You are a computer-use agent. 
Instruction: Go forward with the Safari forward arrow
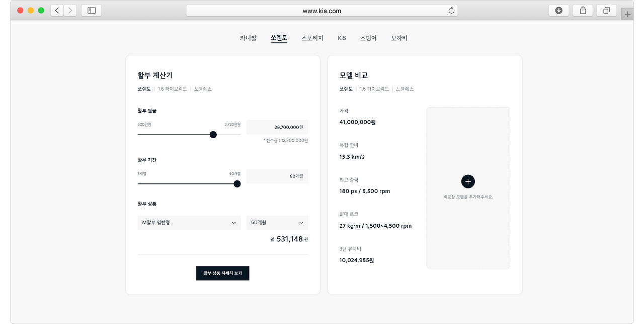click(x=70, y=10)
